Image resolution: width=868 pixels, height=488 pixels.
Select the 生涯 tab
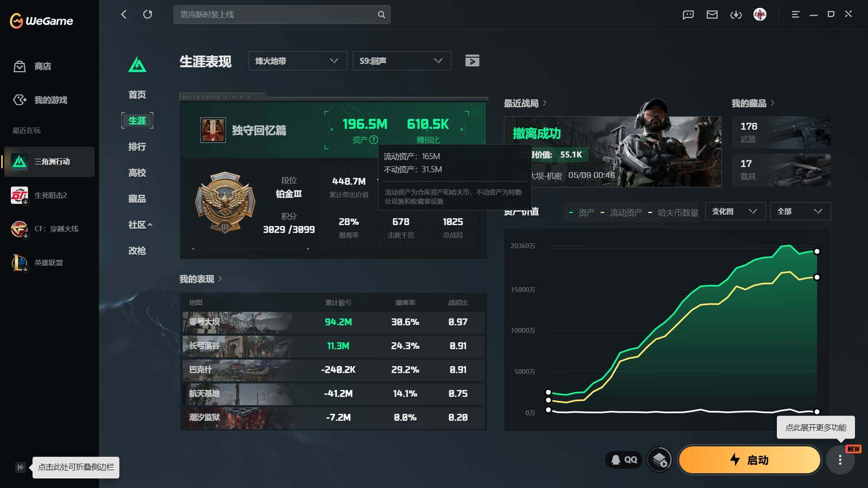pyautogui.click(x=137, y=121)
